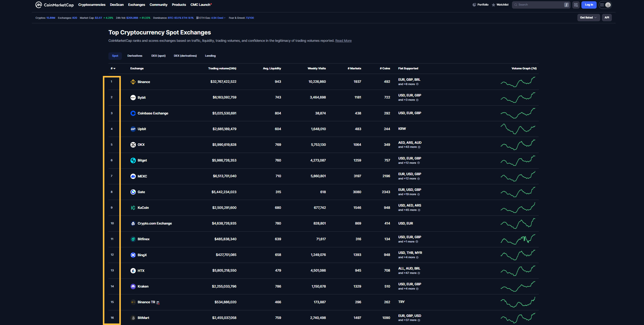Viewport: 644px width, 325px height.
Task: Click the blue Log In button
Action: coord(589,5)
